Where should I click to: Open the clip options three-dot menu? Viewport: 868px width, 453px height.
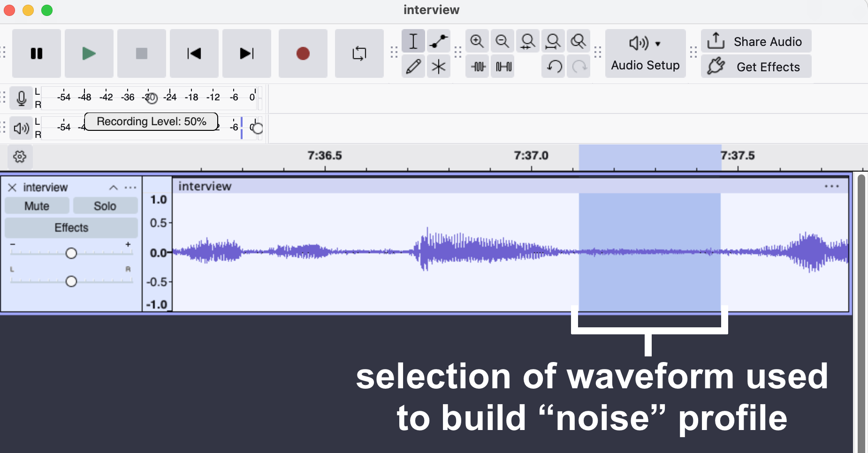pyautogui.click(x=831, y=186)
